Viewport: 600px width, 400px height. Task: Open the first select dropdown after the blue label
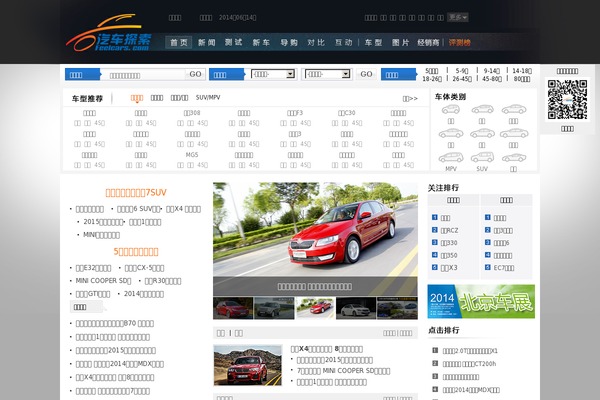(x=273, y=74)
